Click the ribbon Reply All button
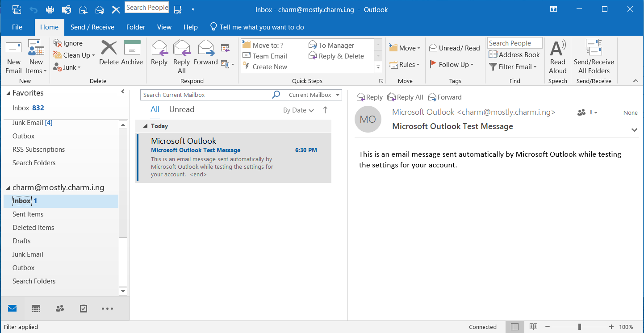The image size is (644, 333). tap(182, 57)
